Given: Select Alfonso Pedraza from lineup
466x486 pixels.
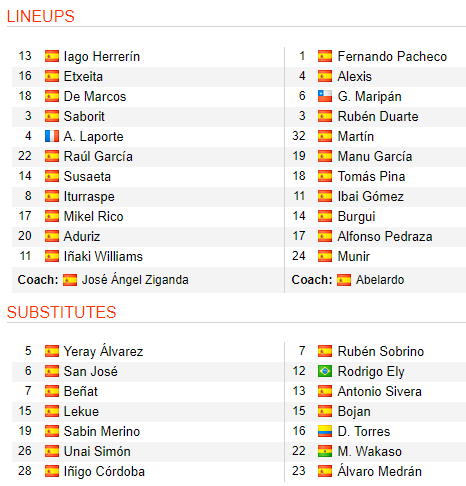Looking at the screenshot, I should [x=385, y=236].
